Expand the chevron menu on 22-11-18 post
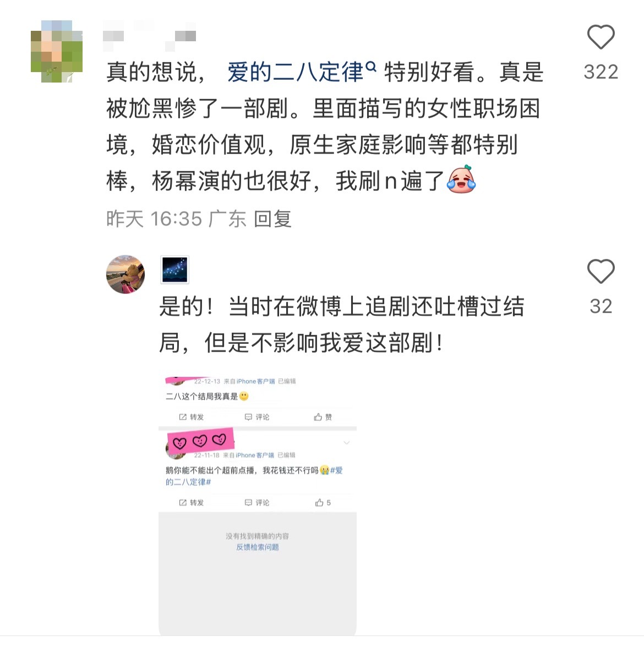This screenshot has width=644, height=652. (x=347, y=443)
